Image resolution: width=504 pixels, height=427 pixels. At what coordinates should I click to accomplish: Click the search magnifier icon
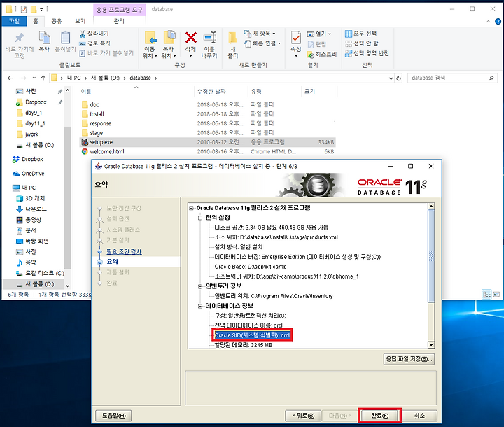pyautogui.click(x=491, y=78)
